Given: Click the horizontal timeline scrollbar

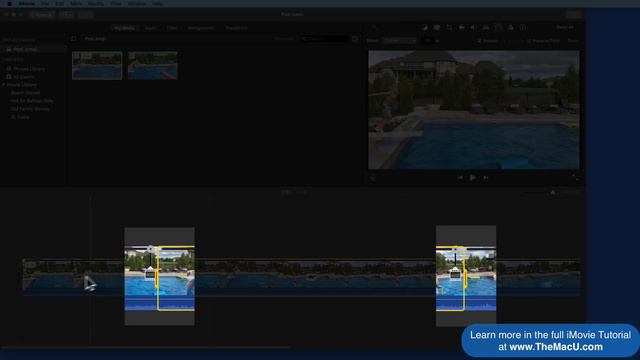Looking at the screenshot, I should [x=146, y=347].
